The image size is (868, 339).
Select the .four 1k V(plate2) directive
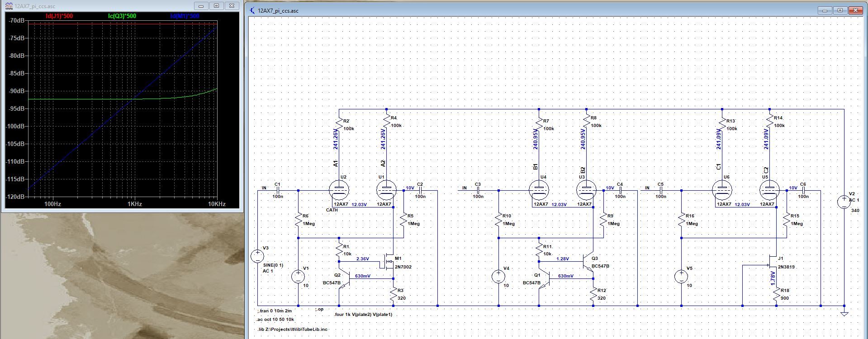point(363,315)
